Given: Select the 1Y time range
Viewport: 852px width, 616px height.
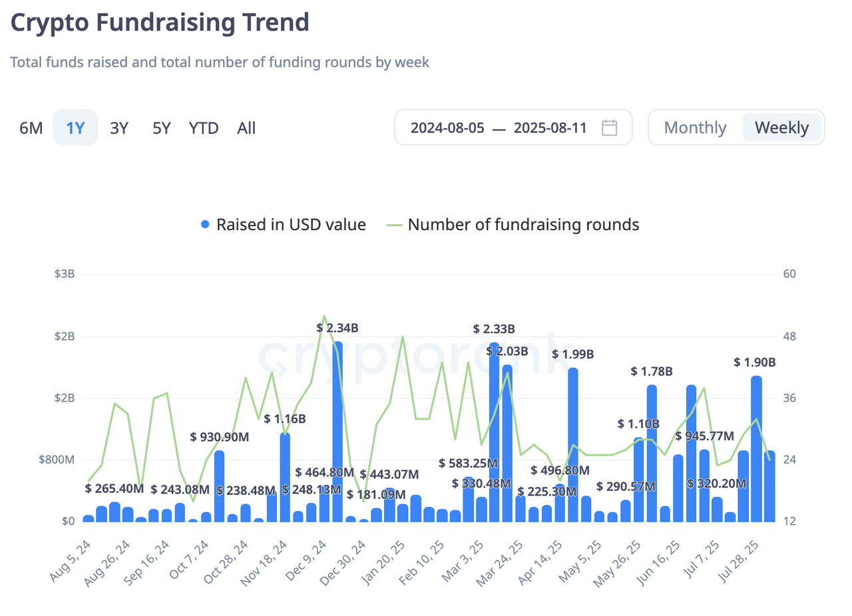Looking at the screenshot, I should pos(75,128).
